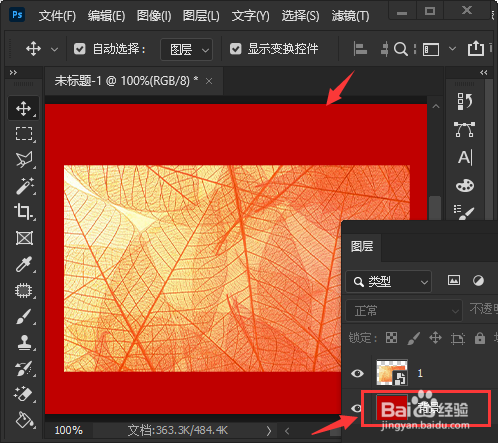This screenshot has width=498, height=443.
Task: Click layer 1 thumbnail
Action: [392, 372]
